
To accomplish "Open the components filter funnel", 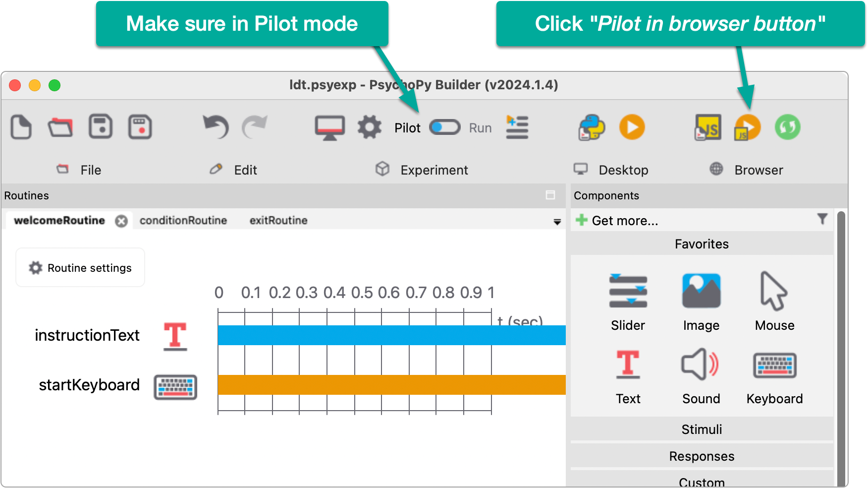I will coord(822,219).
